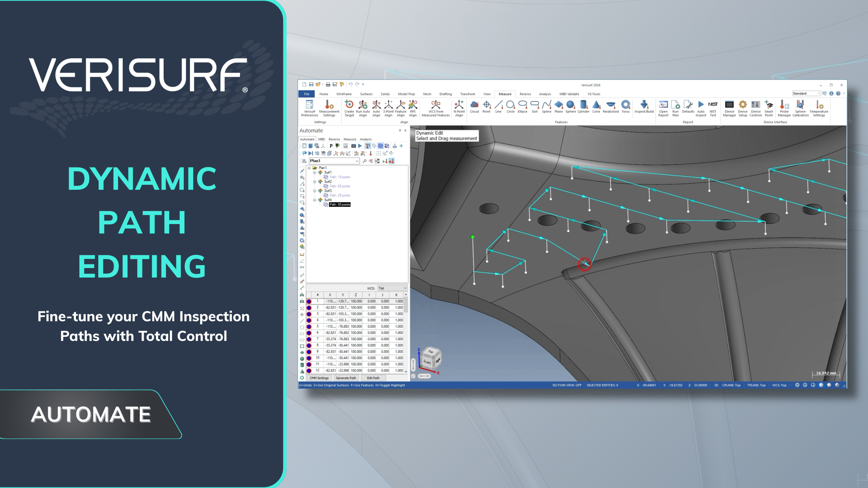Open the Probe Manager
Image resolution: width=868 pixels, height=488 pixels.
(784, 108)
